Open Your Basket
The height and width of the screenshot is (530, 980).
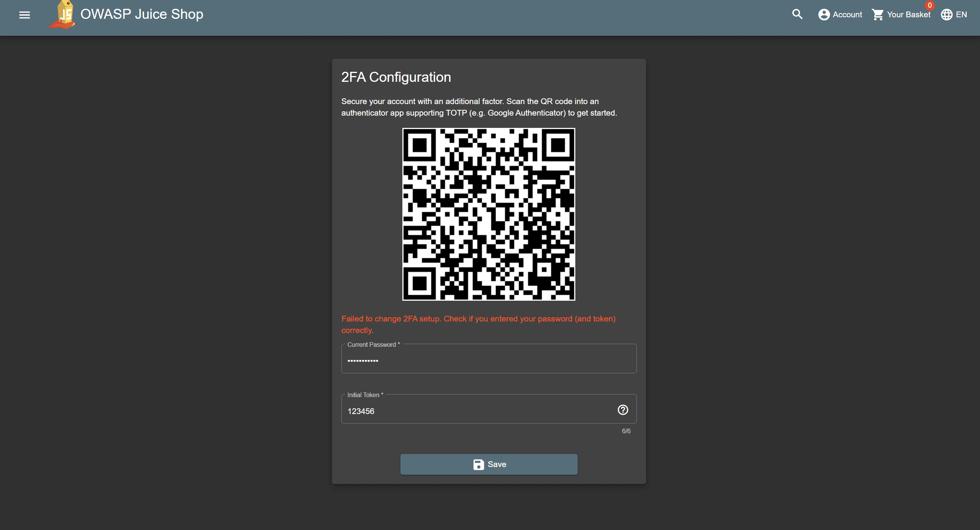901,15
